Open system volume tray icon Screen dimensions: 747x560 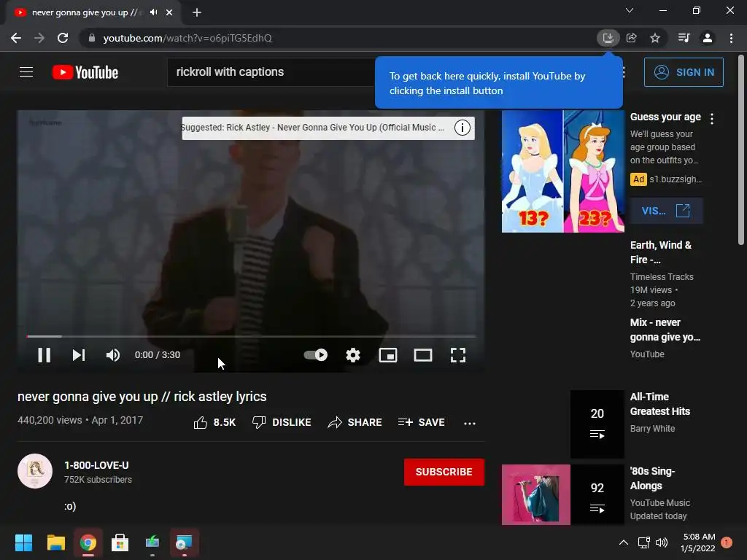(662, 542)
